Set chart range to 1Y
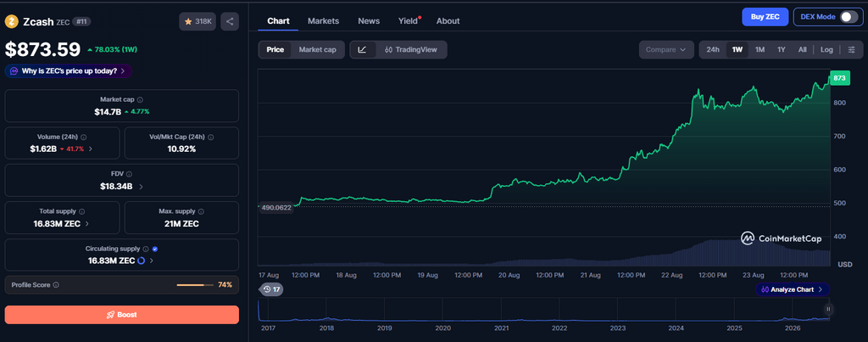This screenshot has width=868, height=342. 781,49
